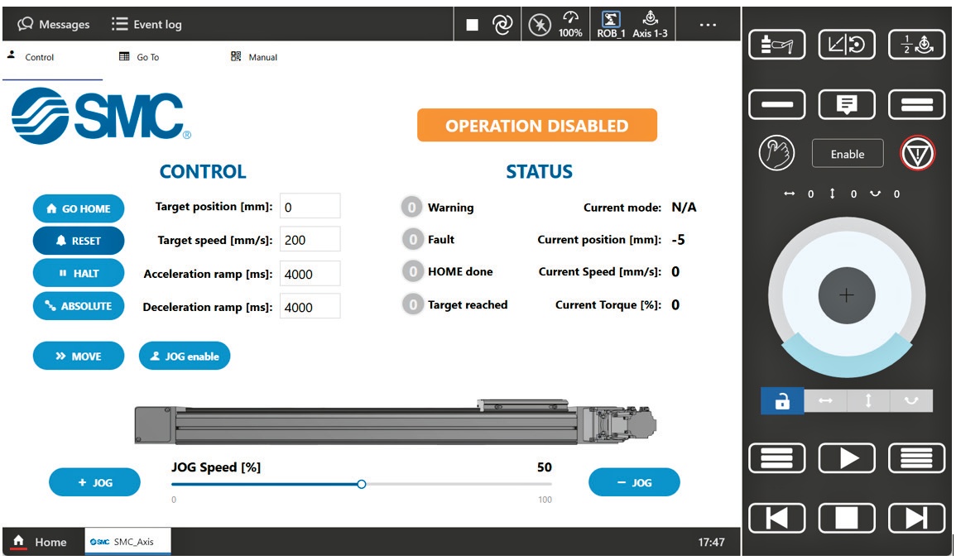This screenshot has height=560, width=956.
Task: Click the ROB_1 mechanical unit icon
Action: coord(612,24)
